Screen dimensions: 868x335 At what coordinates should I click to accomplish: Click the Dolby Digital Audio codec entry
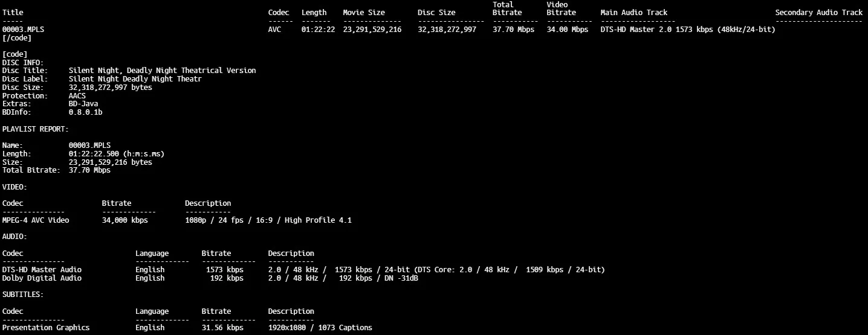pyautogui.click(x=42, y=278)
